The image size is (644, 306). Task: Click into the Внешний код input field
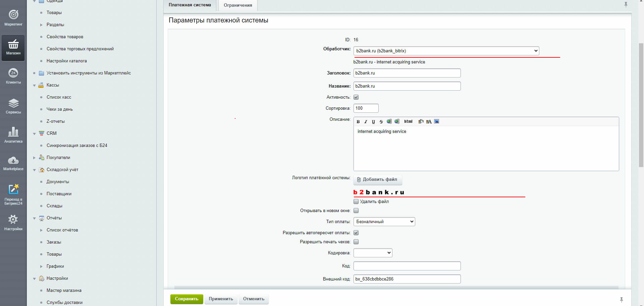coord(407,279)
